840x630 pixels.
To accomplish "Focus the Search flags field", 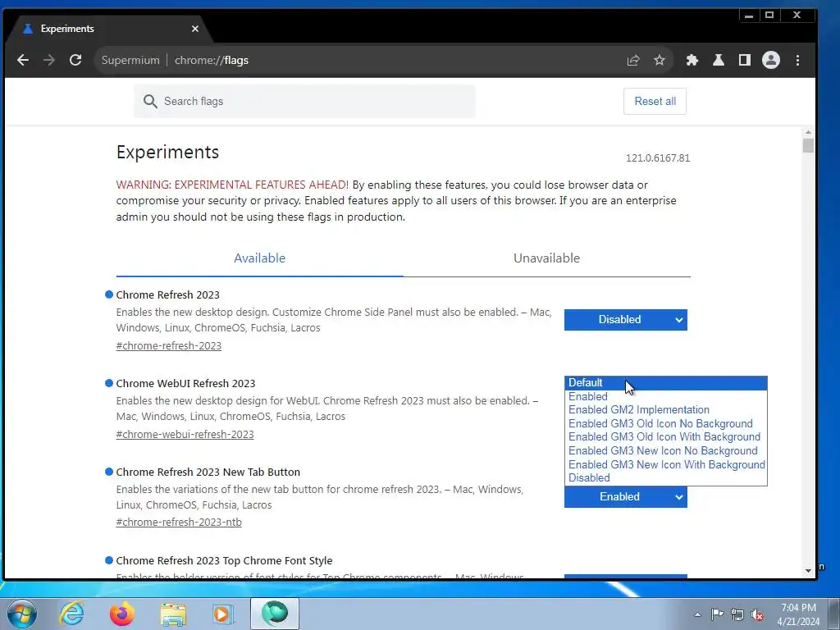I will pyautogui.click(x=304, y=101).
